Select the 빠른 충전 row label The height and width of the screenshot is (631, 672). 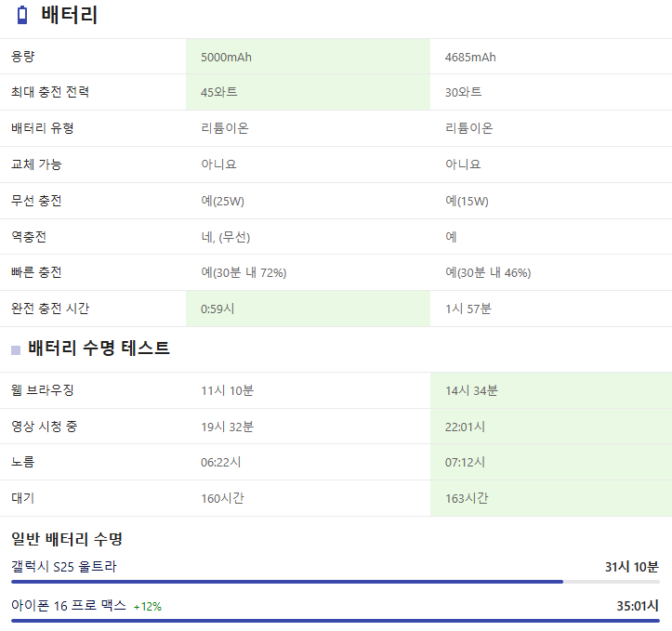tap(36, 272)
